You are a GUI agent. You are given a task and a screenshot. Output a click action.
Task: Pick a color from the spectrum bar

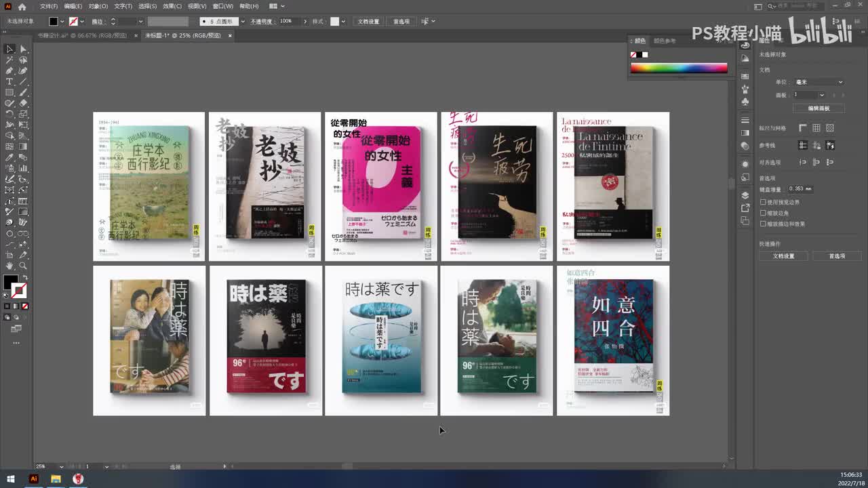coord(678,68)
